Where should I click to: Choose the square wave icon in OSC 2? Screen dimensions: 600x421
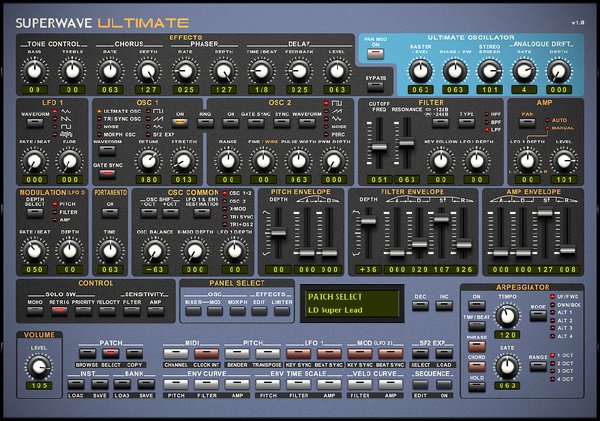[x=337, y=103]
